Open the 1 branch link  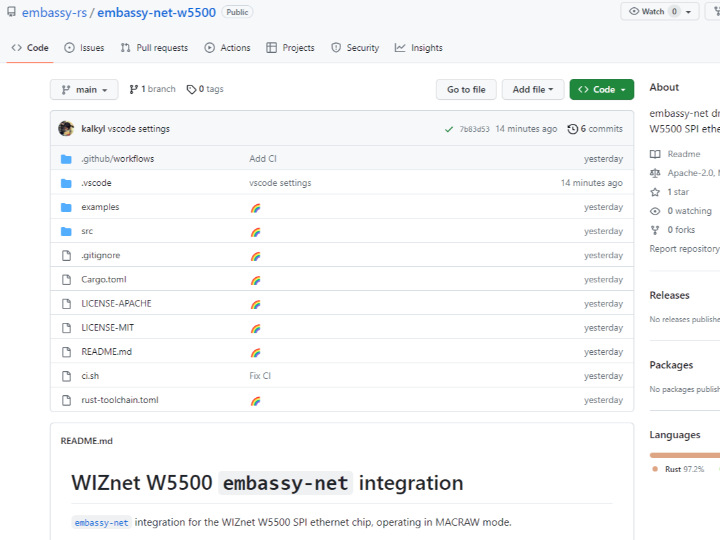coord(152,89)
